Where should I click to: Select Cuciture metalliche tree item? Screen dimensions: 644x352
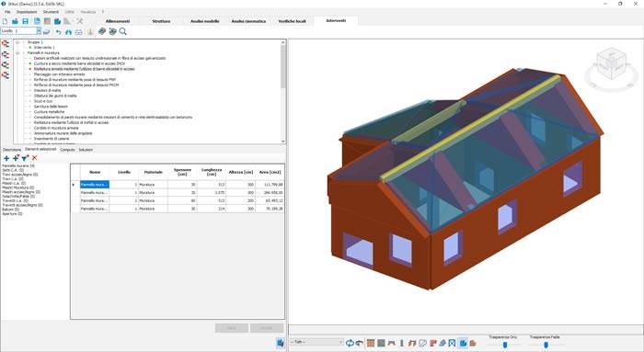point(49,111)
